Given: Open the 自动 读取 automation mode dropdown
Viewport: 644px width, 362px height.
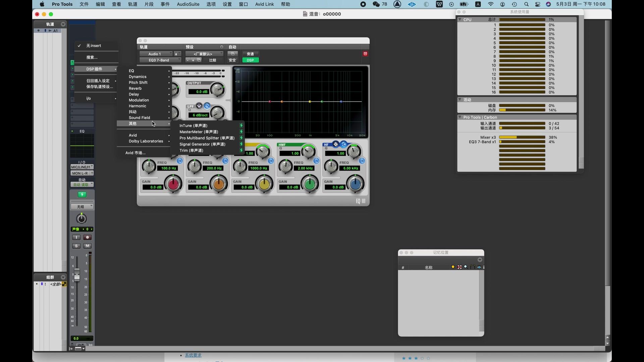Looking at the screenshot, I should tap(82, 185).
